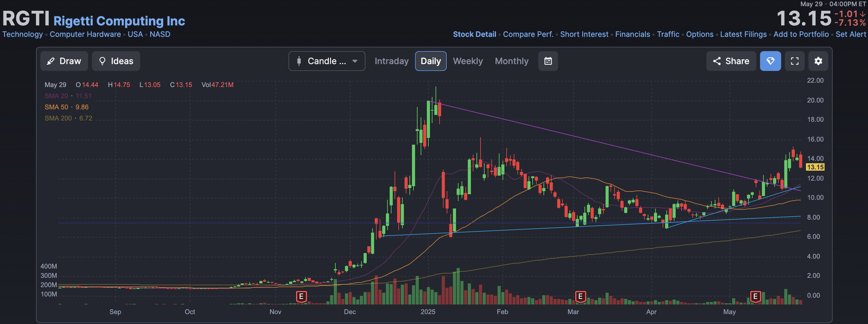
Task: Share this chart
Action: pyautogui.click(x=731, y=61)
